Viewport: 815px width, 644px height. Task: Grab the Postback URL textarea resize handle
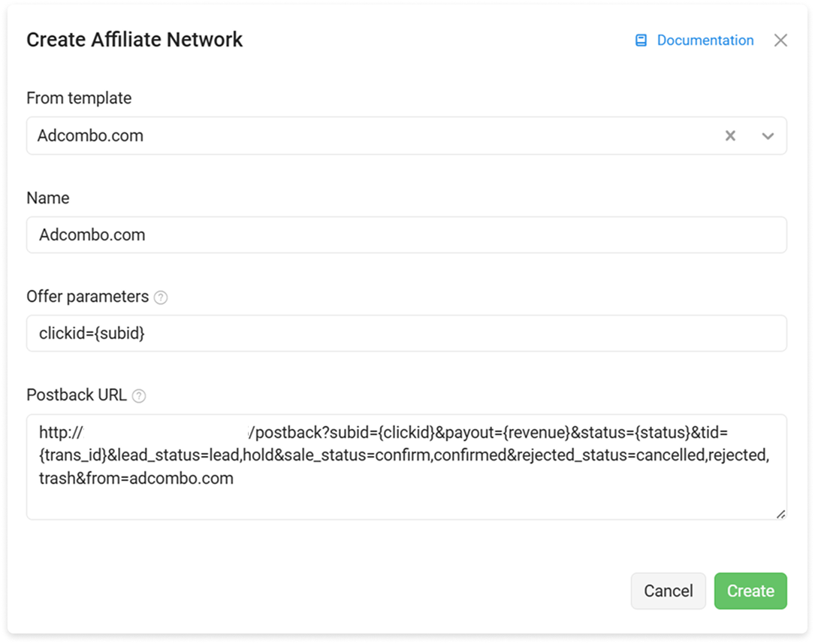pyautogui.click(x=780, y=514)
